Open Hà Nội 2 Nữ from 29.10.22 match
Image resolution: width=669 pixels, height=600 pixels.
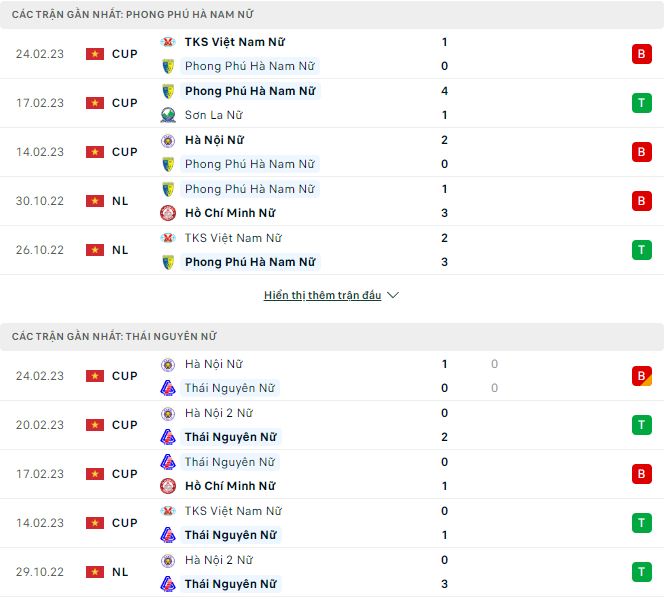219,560
